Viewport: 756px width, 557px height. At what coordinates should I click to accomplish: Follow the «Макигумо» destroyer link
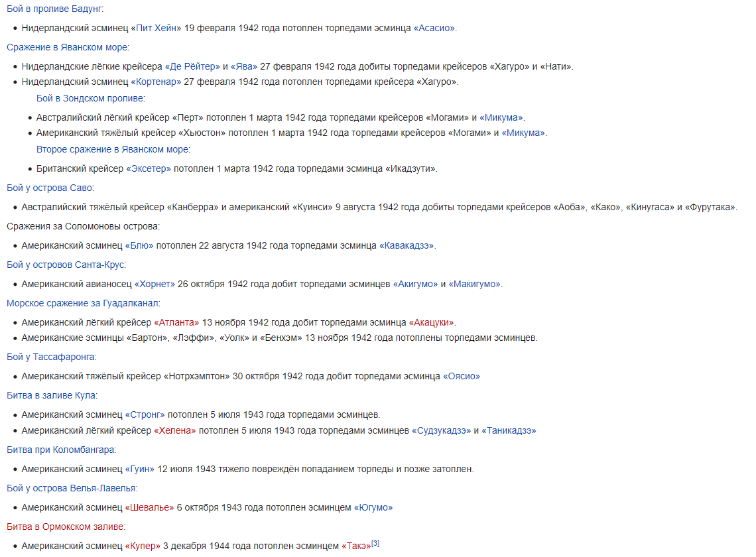point(475,284)
